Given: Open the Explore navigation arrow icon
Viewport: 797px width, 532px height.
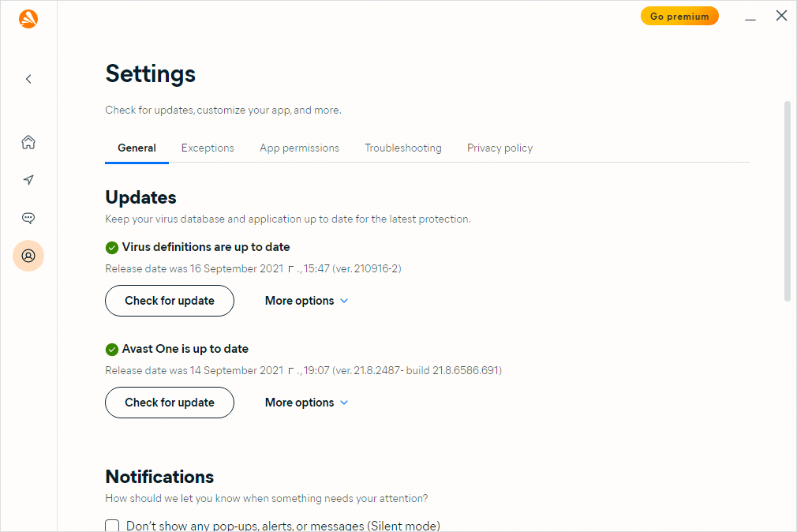Looking at the screenshot, I should (x=28, y=180).
